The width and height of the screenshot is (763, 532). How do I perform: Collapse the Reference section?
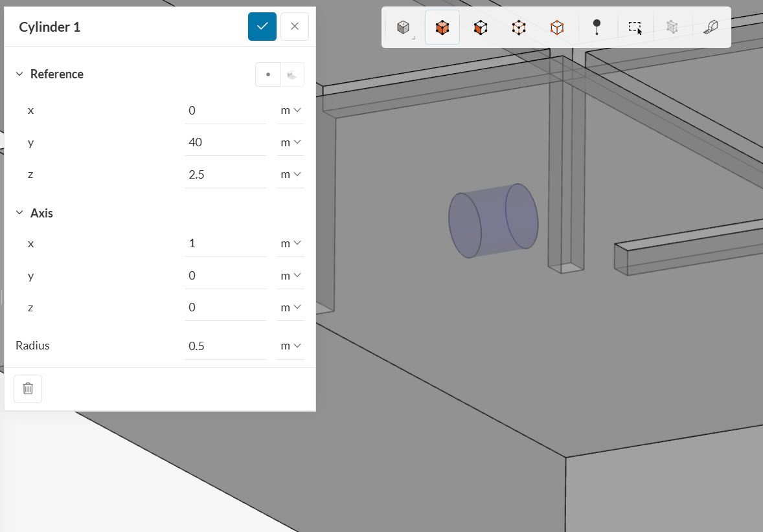(19, 74)
